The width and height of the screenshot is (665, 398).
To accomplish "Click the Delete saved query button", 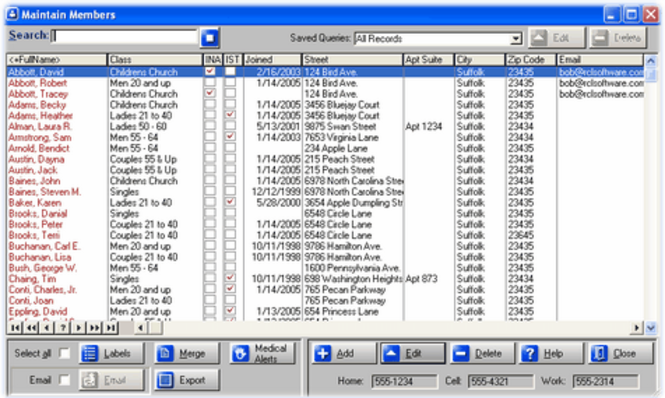I will 618,38.
